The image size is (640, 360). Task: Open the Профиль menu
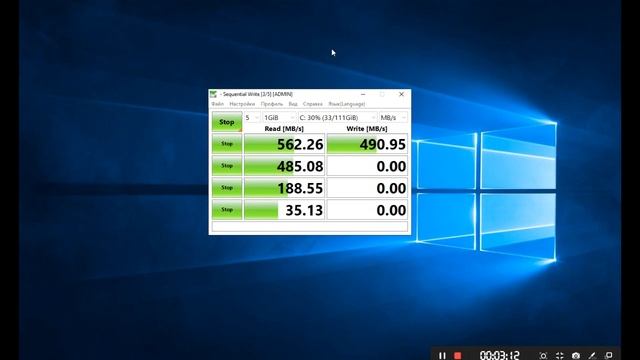tap(272, 104)
